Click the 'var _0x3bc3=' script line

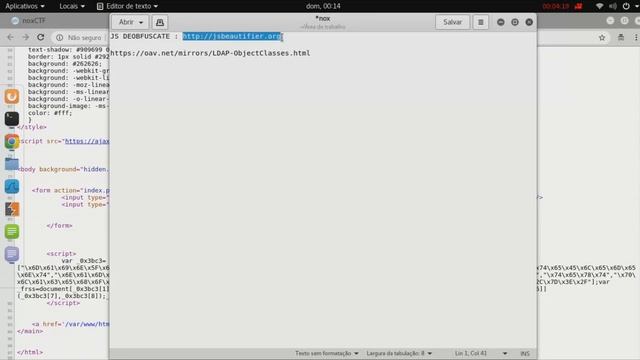click(84, 260)
